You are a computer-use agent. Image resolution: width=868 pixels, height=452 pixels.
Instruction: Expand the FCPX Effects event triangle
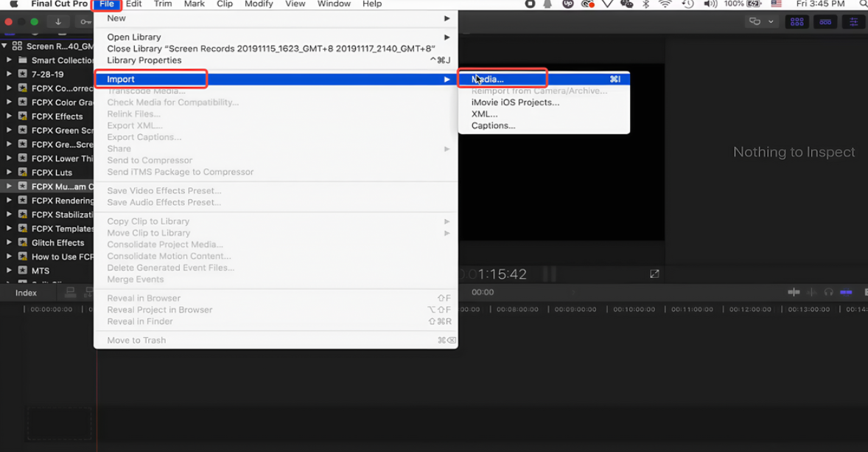[x=9, y=116]
